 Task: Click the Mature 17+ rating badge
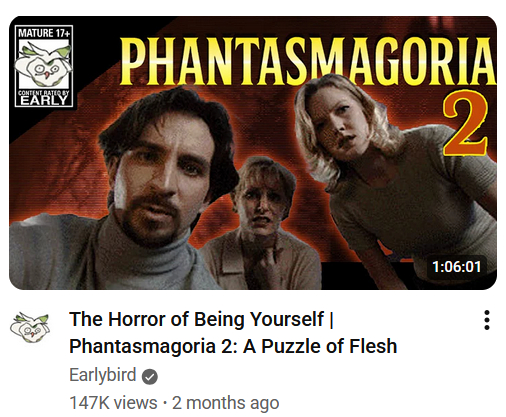(x=44, y=66)
